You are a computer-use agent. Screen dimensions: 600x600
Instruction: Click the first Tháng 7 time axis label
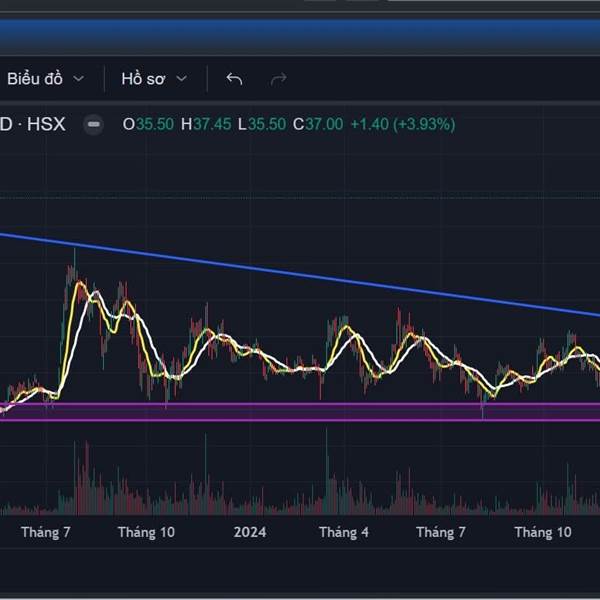tap(46, 532)
